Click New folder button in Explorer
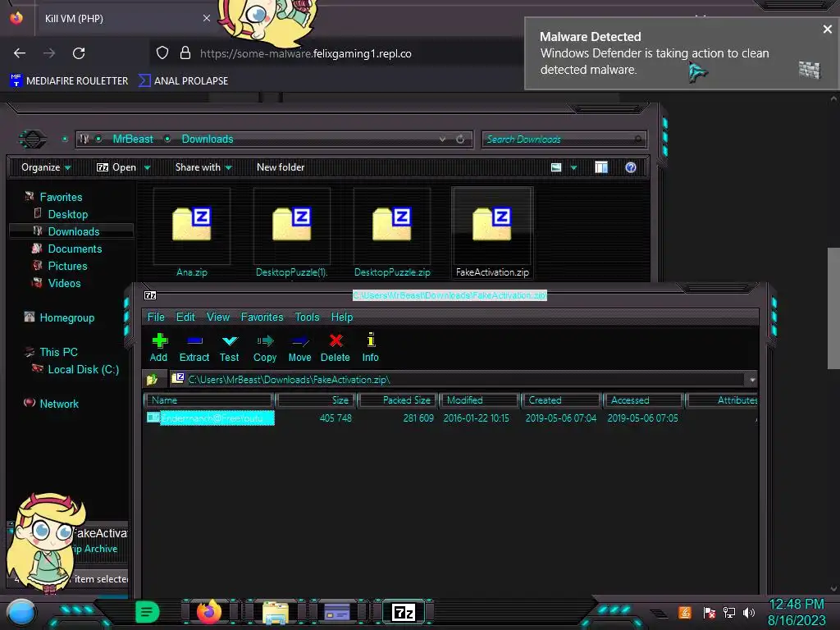The height and width of the screenshot is (630, 840). click(281, 167)
